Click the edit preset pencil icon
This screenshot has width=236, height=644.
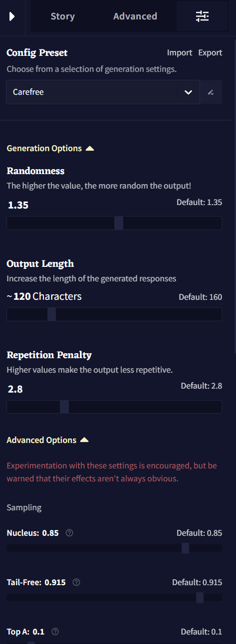pyautogui.click(x=211, y=92)
